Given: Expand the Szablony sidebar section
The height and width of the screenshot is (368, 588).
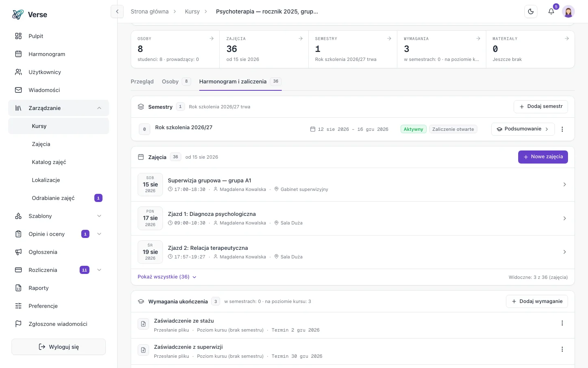Looking at the screenshot, I should coord(59,216).
